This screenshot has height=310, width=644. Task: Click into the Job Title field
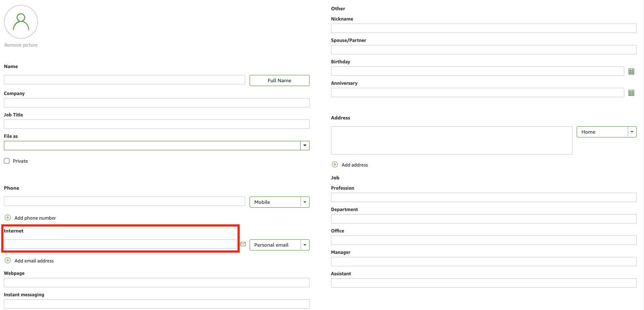pos(156,124)
